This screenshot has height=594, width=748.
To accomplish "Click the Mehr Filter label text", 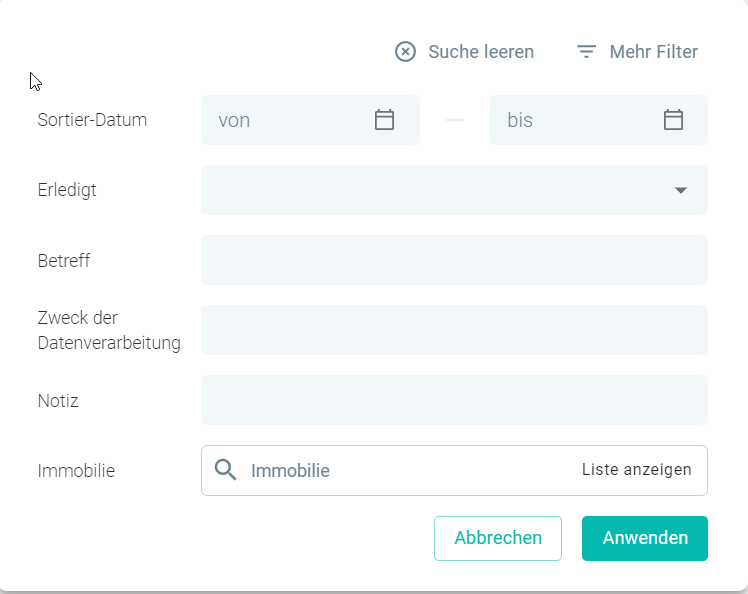I will pyautogui.click(x=654, y=52).
